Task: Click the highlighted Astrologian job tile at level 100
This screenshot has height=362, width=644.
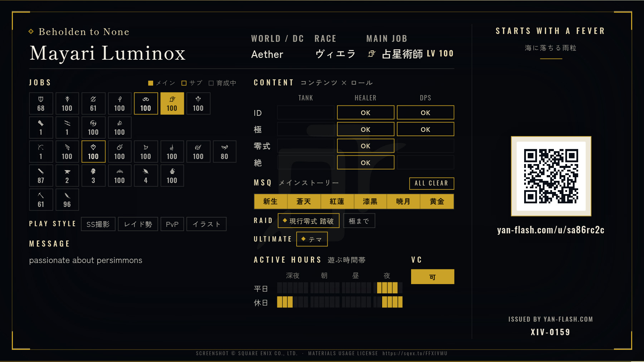Action: pos(172,104)
